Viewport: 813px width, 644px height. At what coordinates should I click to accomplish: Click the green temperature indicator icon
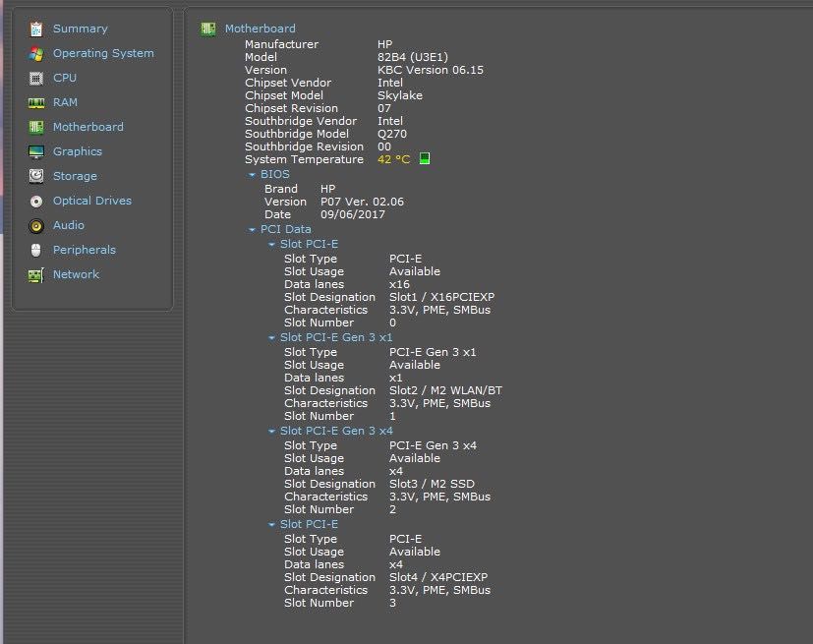click(x=424, y=158)
